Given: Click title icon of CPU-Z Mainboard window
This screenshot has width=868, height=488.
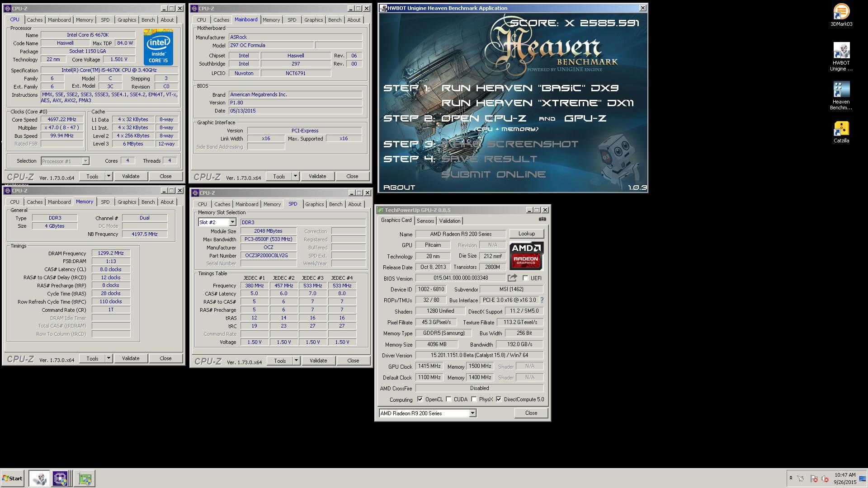Looking at the screenshot, I should tap(194, 9).
